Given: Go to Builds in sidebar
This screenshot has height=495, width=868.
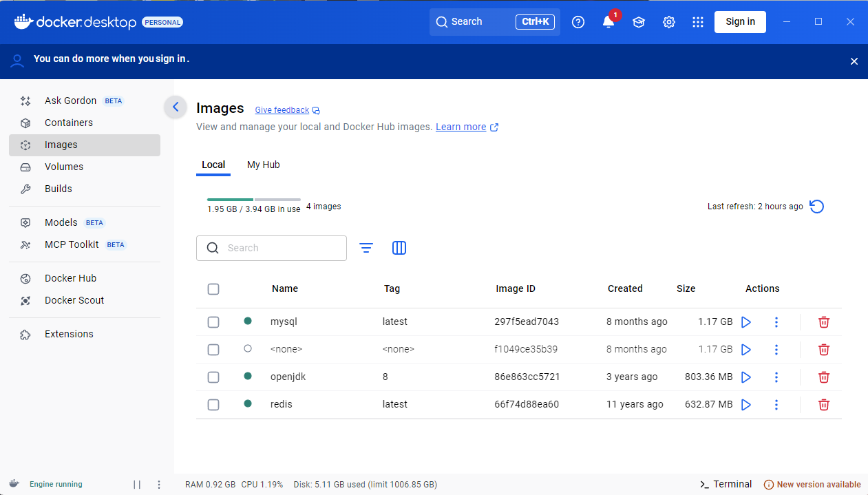Looking at the screenshot, I should (85, 189).
